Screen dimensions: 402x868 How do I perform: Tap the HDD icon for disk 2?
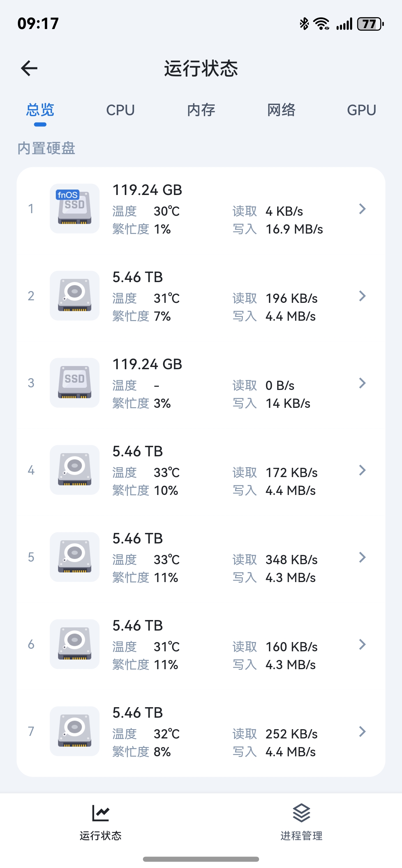coord(74,296)
